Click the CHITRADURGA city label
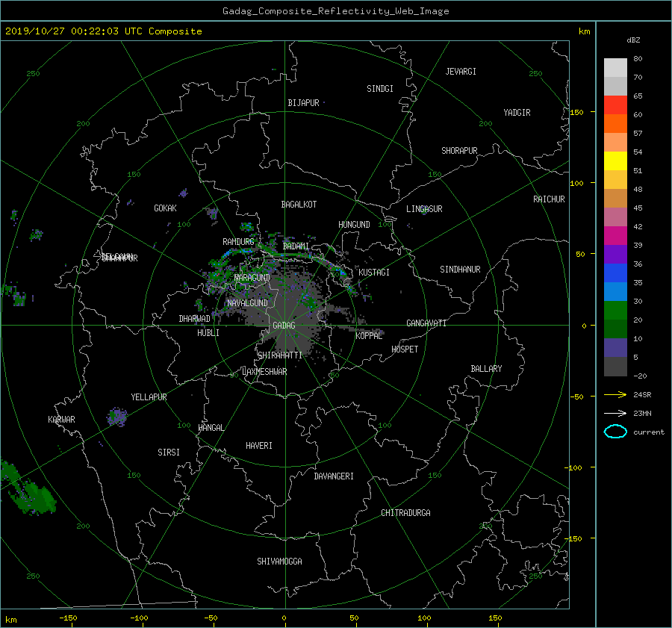 [406, 513]
